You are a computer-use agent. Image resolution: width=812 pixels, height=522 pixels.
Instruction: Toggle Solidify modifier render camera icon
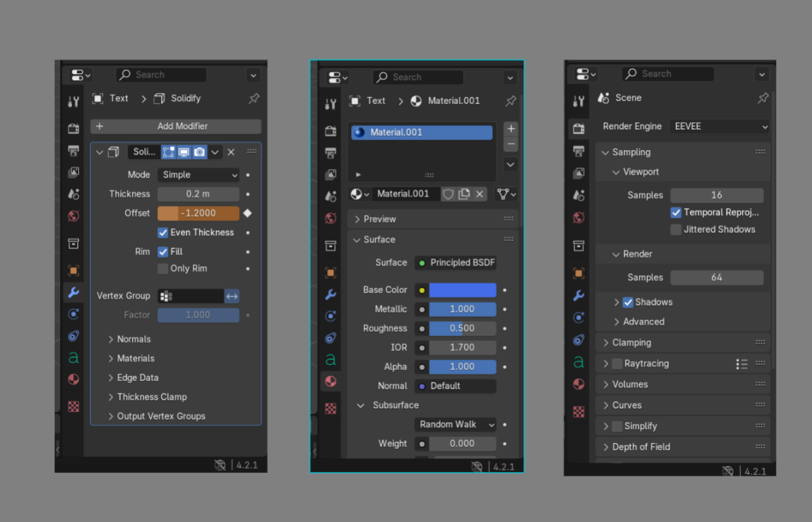point(200,151)
